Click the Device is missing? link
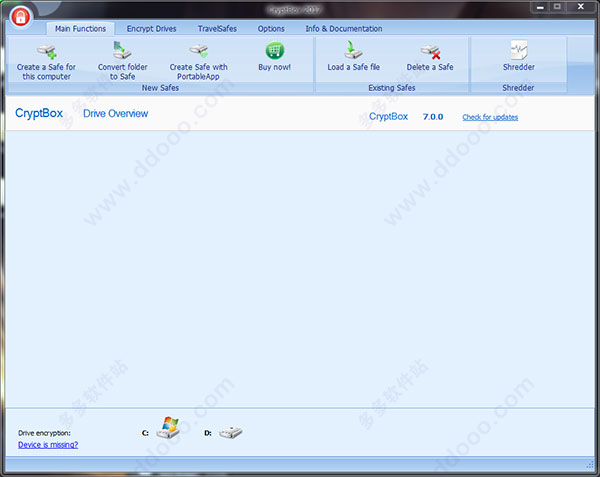This screenshot has height=477, width=600. click(48, 444)
